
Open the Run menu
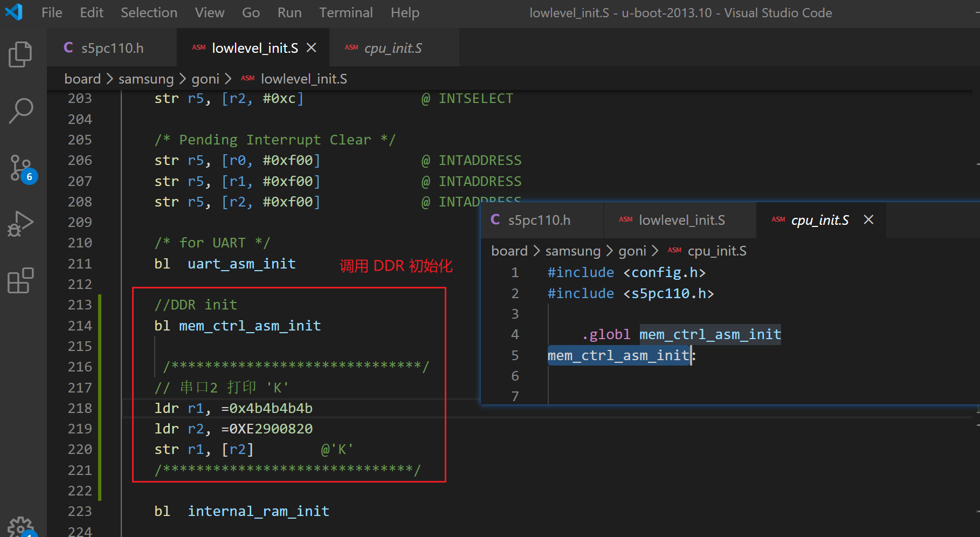[x=289, y=12]
